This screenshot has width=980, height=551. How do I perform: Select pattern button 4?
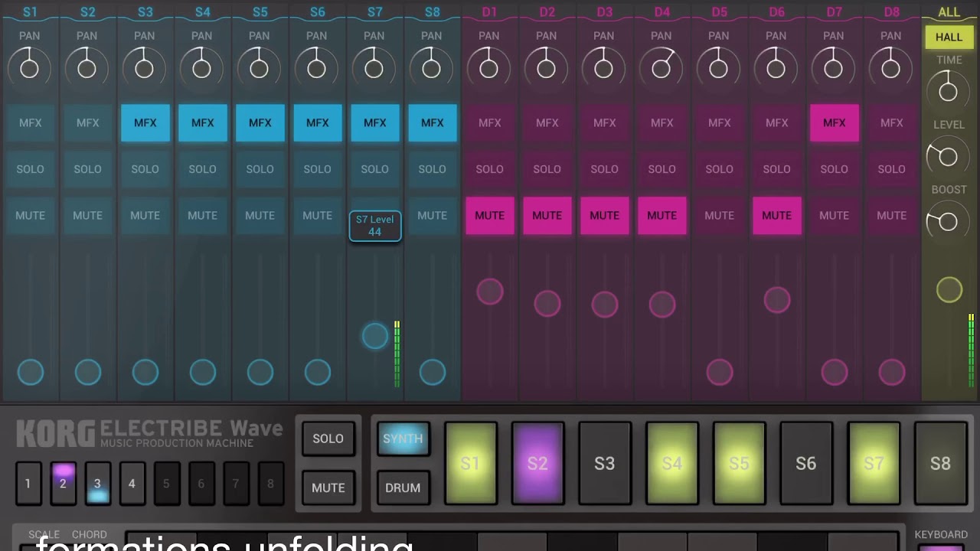132,483
